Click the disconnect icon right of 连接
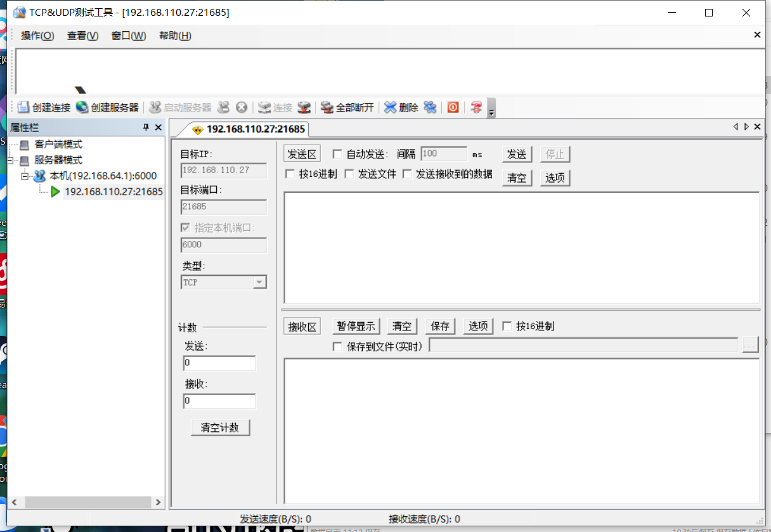 click(x=304, y=107)
